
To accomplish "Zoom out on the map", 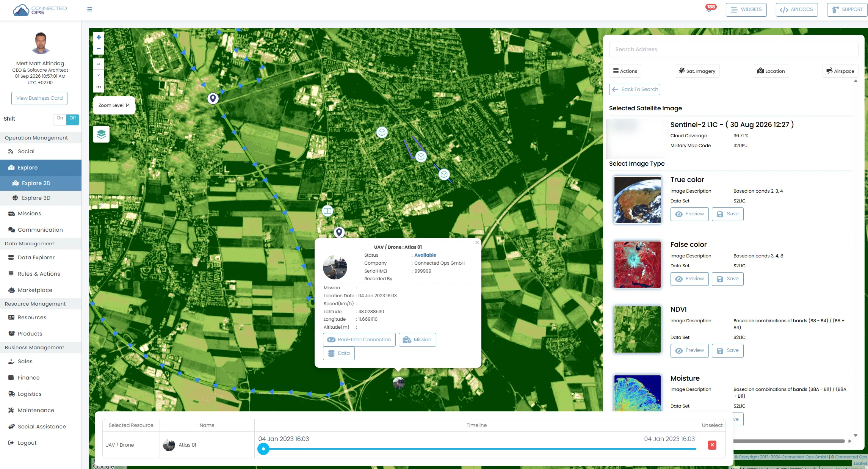I will 99,49.
